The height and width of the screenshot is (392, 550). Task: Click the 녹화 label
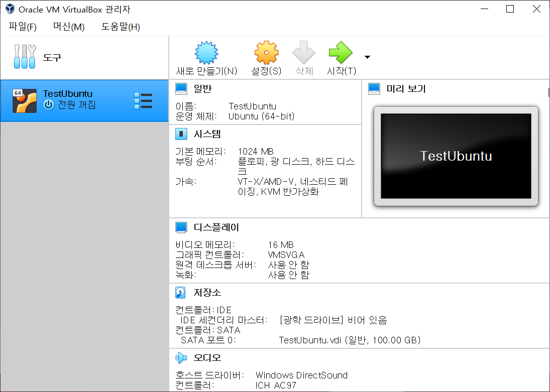[185, 275]
